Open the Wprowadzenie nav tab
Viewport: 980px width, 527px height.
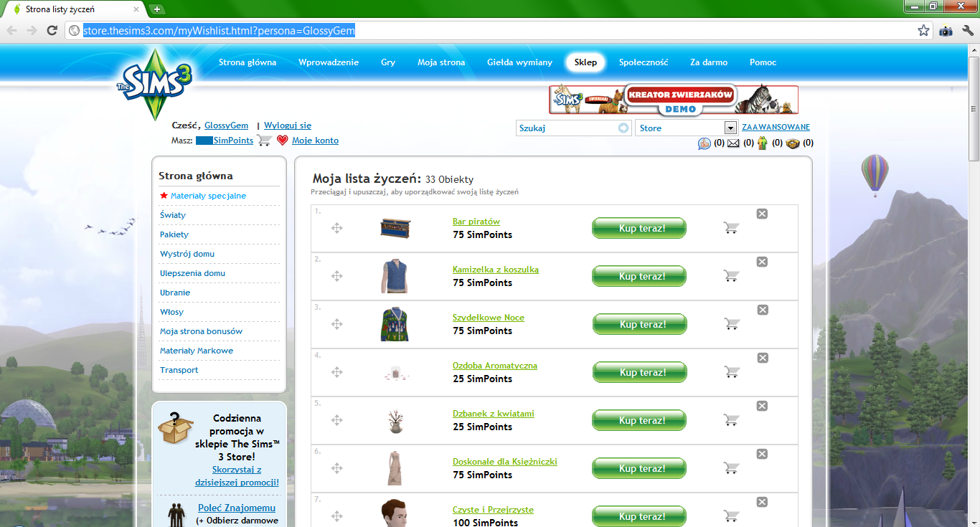pos(329,62)
